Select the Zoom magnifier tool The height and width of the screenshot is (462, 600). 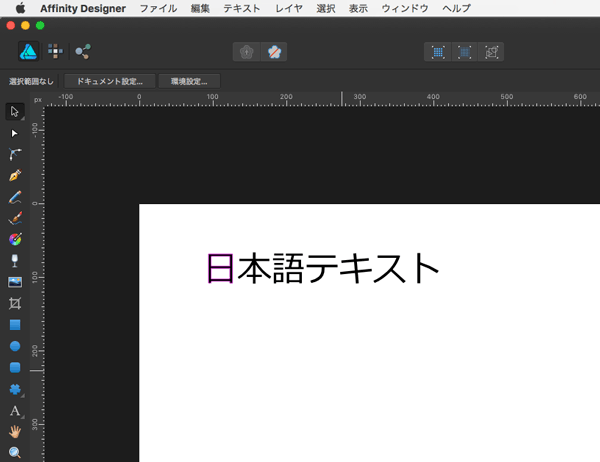point(15,452)
